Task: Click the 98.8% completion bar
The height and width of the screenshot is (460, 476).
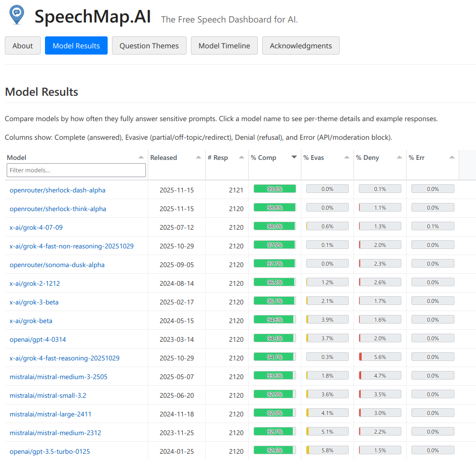Action: coord(275,208)
